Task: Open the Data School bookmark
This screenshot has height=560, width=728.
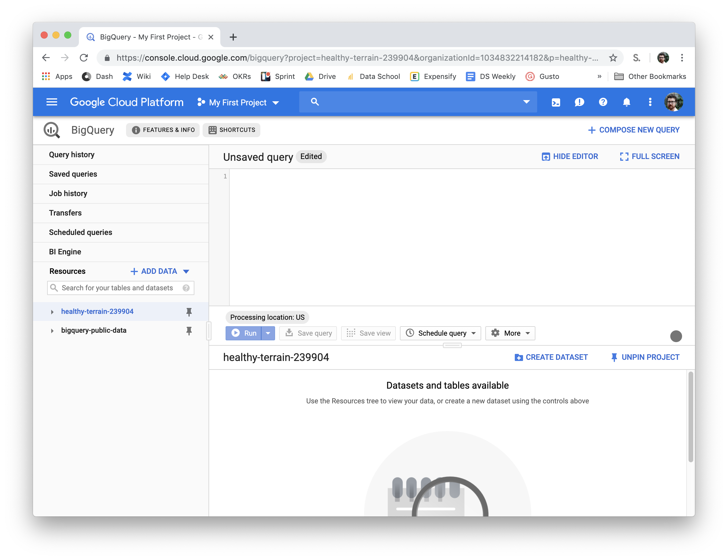Action: (x=373, y=77)
